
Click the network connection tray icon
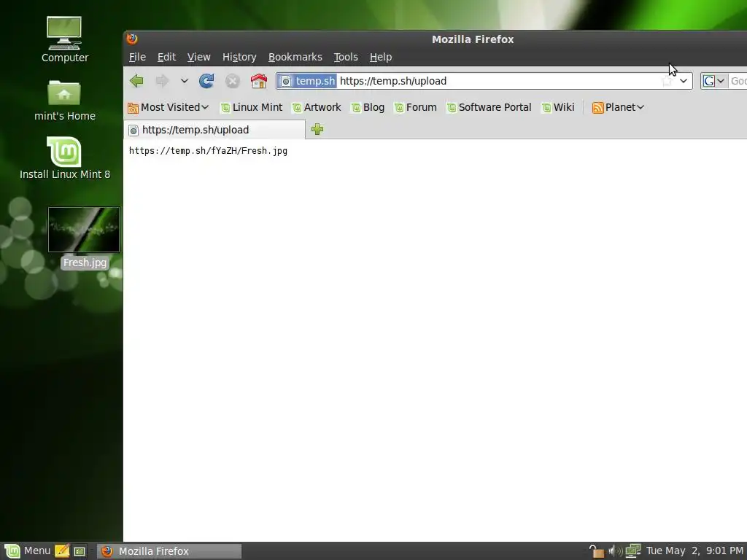(x=633, y=551)
